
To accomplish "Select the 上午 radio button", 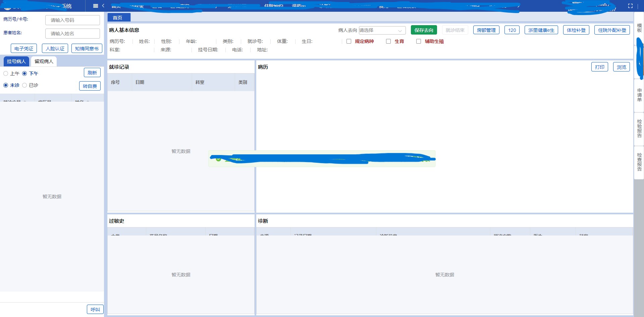I will click(x=6, y=73).
